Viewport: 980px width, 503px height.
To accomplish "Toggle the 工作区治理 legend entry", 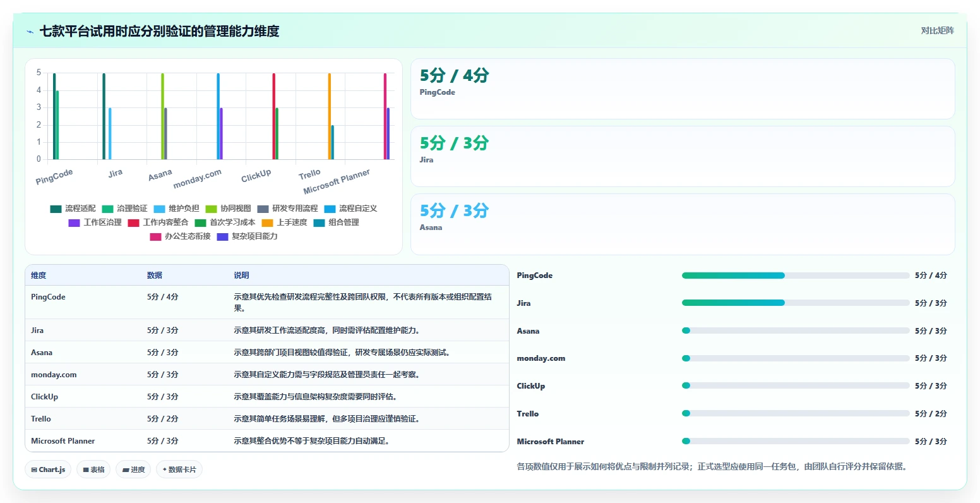I will point(95,222).
